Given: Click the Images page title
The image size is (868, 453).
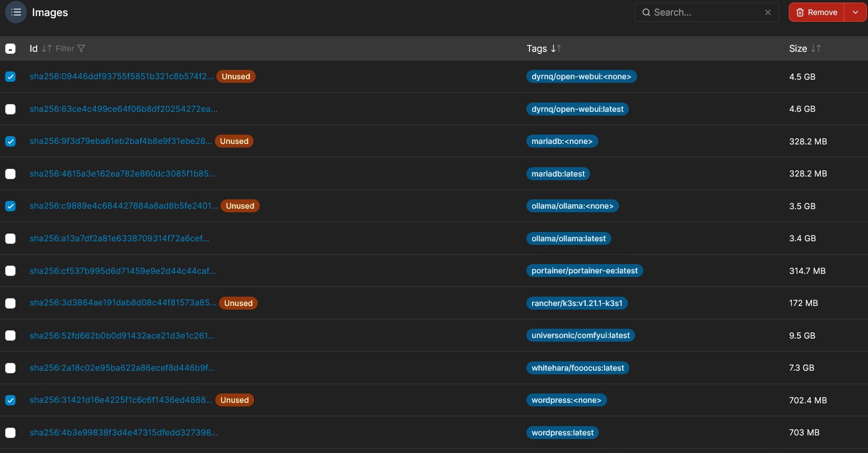Looking at the screenshot, I should (x=50, y=12).
